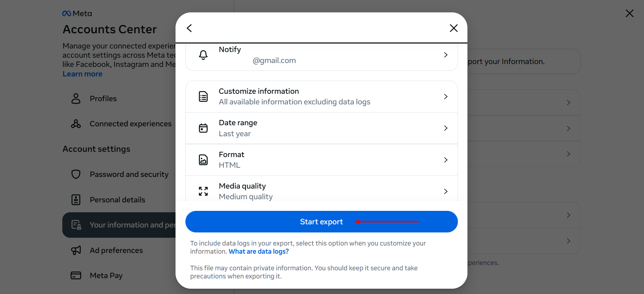Click the Media quality expand-arrows icon

203,191
